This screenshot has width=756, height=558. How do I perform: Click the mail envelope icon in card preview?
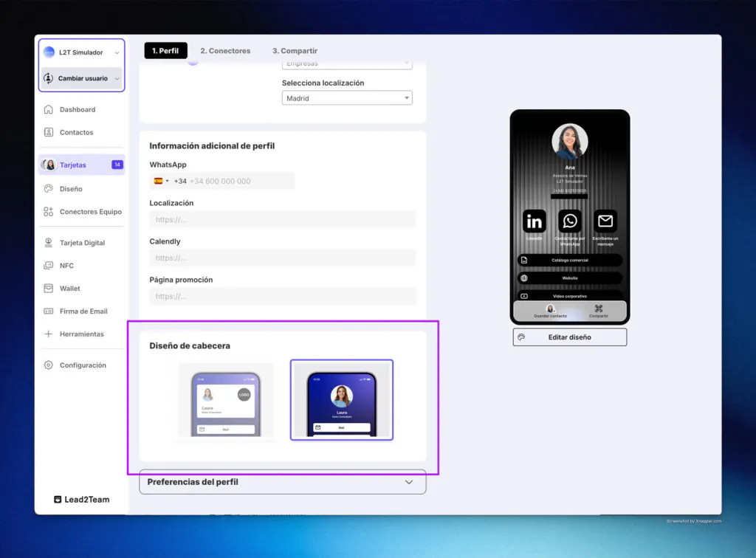[x=605, y=221]
